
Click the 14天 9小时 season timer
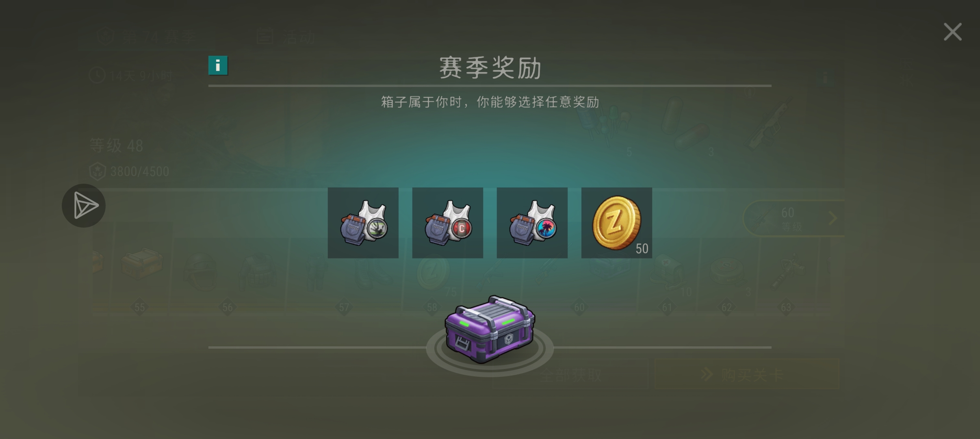131,76
